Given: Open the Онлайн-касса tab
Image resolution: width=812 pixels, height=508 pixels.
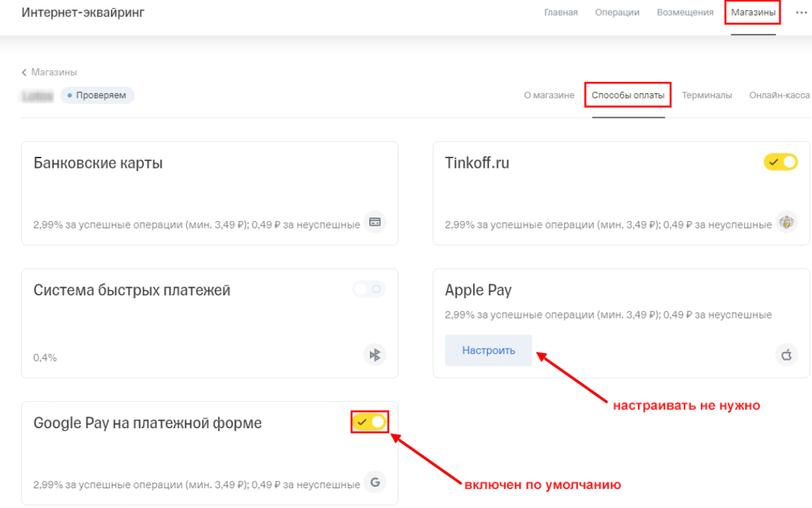Looking at the screenshot, I should [779, 95].
